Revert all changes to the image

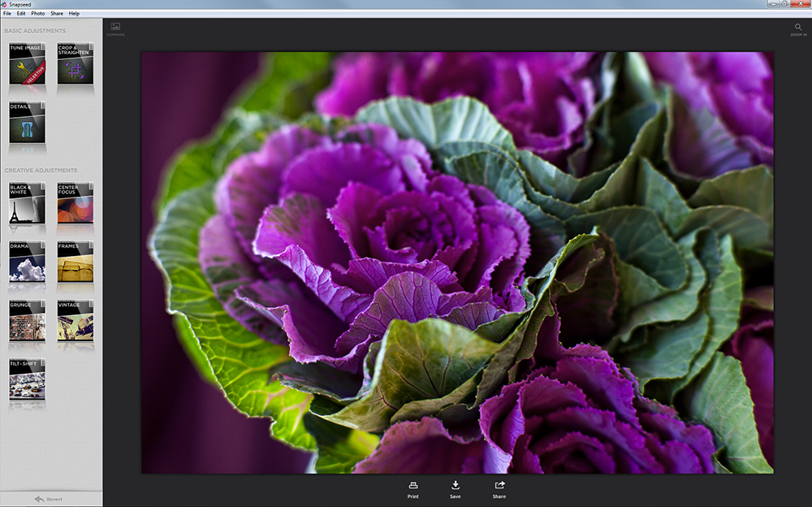tap(49, 499)
